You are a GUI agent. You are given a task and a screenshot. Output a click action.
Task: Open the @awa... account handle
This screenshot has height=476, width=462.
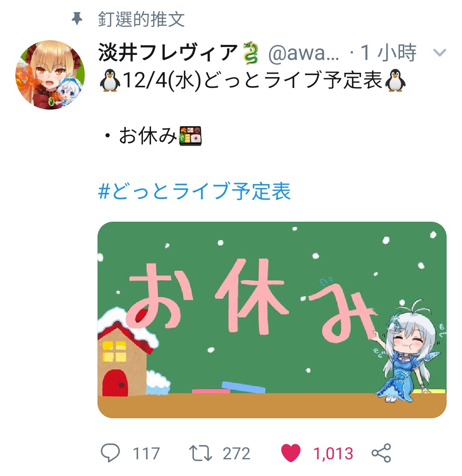tap(304, 53)
